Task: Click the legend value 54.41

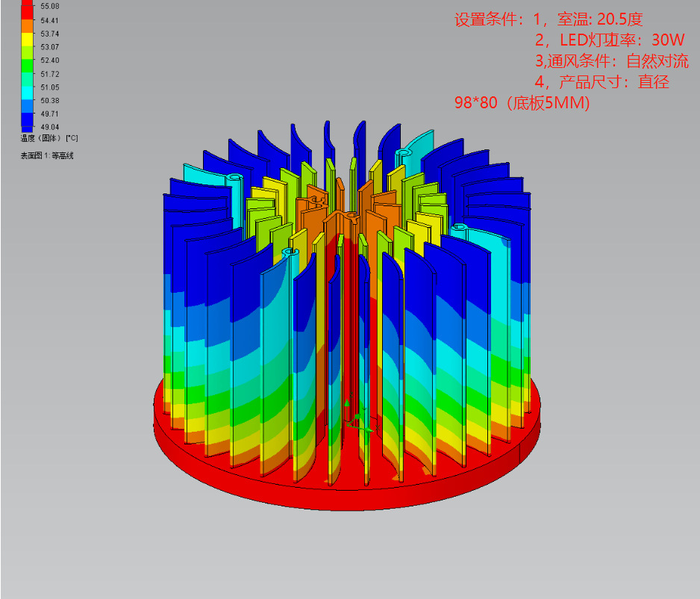Action: (x=49, y=21)
